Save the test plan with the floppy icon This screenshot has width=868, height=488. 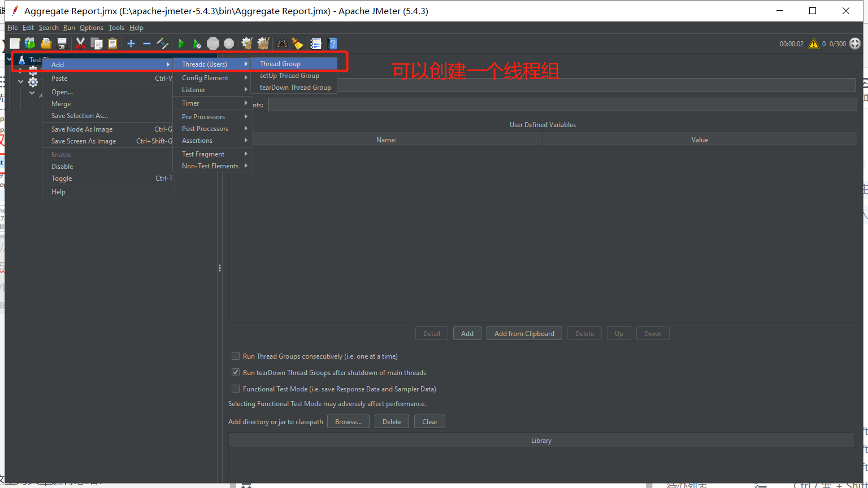point(62,43)
